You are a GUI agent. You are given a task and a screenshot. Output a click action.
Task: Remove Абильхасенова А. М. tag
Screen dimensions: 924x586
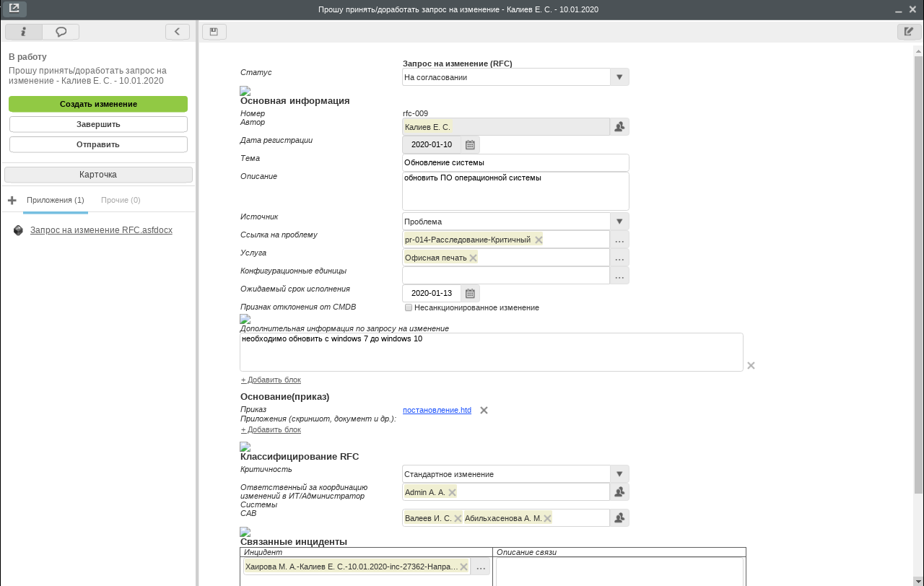(547, 518)
